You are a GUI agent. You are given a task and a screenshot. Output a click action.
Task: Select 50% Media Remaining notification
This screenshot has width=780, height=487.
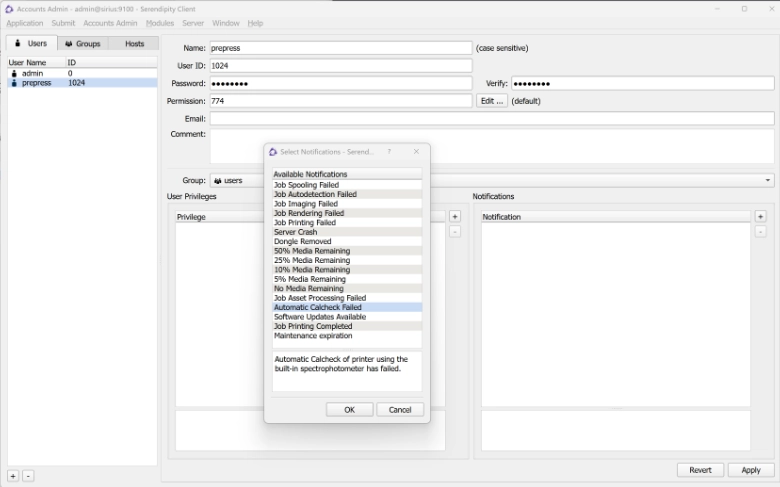coord(347,251)
